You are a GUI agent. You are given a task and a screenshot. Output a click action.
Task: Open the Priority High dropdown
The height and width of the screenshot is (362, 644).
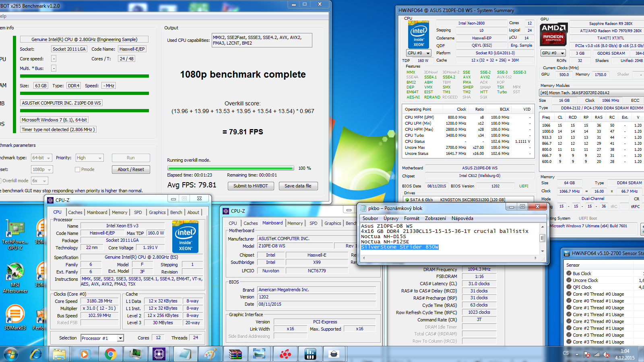89,158
